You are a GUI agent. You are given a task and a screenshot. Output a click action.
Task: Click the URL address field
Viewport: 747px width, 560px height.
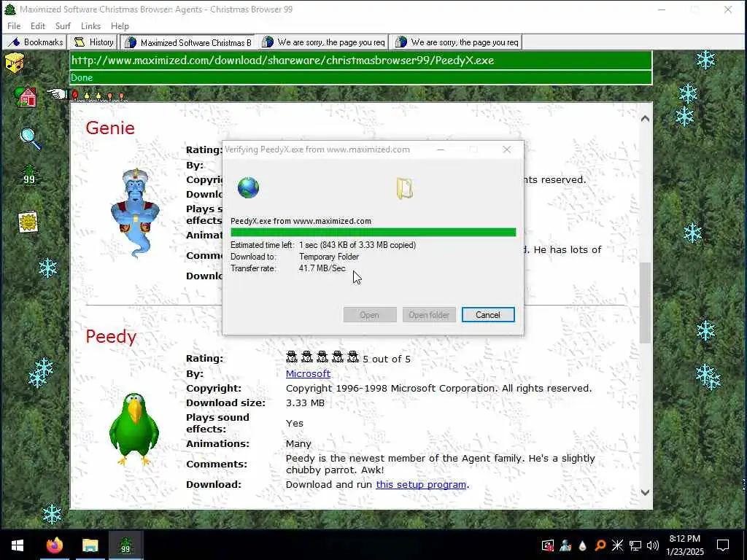point(360,61)
